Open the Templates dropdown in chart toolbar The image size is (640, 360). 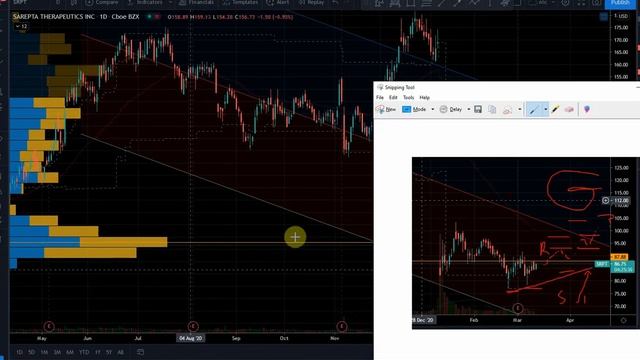tap(241, 2)
